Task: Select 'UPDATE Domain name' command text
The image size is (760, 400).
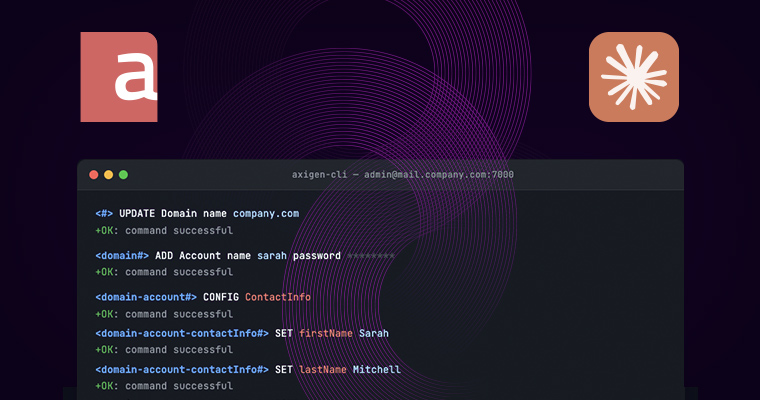Action: [x=173, y=213]
